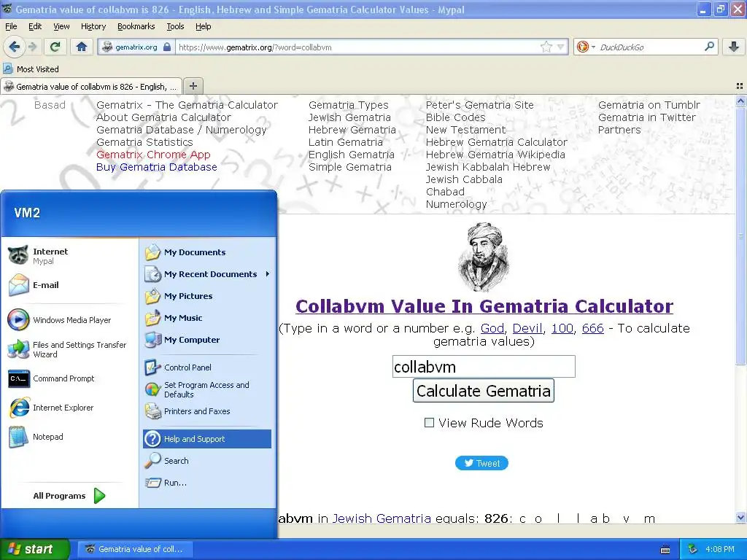Open the Bookmarks menu

pyautogui.click(x=136, y=26)
